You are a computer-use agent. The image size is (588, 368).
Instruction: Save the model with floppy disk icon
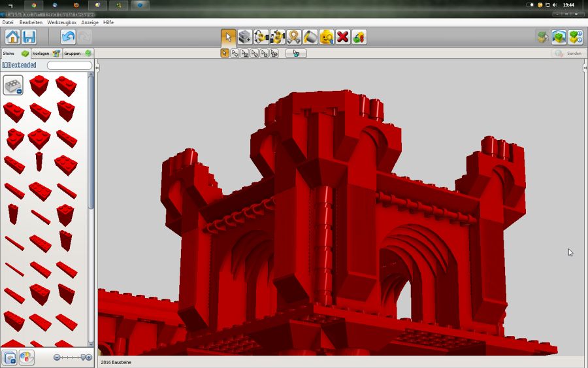pos(29,37)
